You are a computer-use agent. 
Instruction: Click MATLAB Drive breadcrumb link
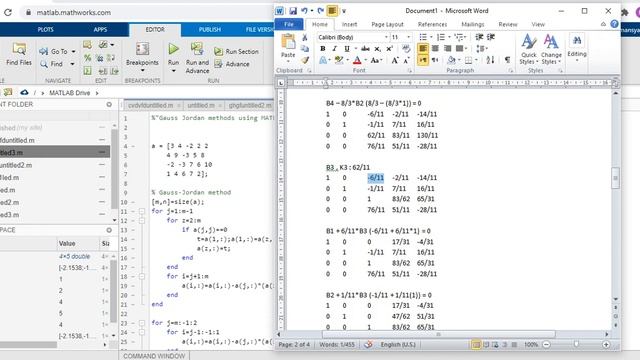click(x=69, y=93)
